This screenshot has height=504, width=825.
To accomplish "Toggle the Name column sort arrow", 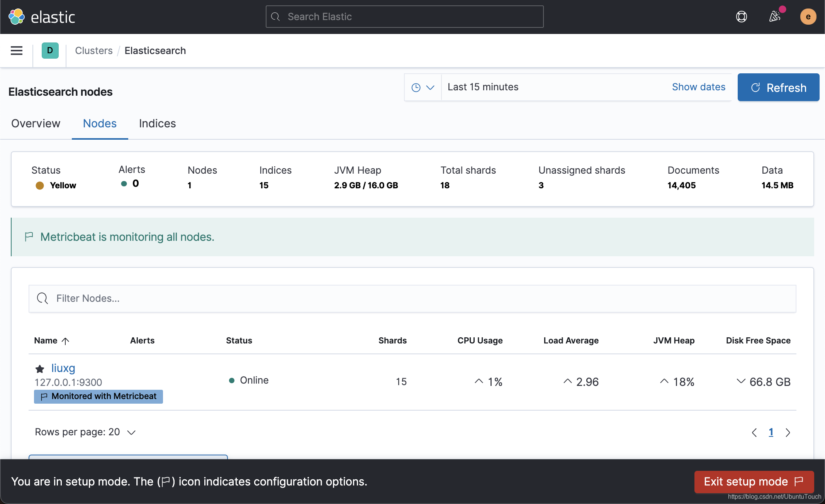I will tap(66, 341).
